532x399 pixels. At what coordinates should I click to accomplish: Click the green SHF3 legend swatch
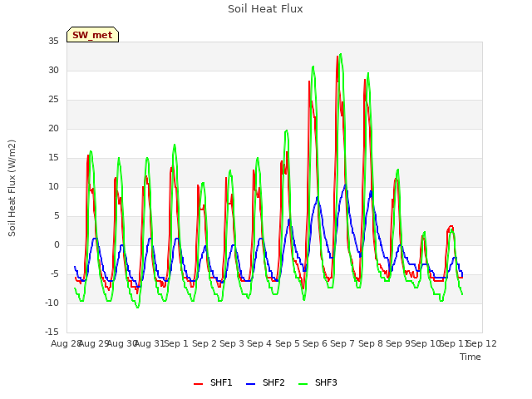(x=303, y=384)
